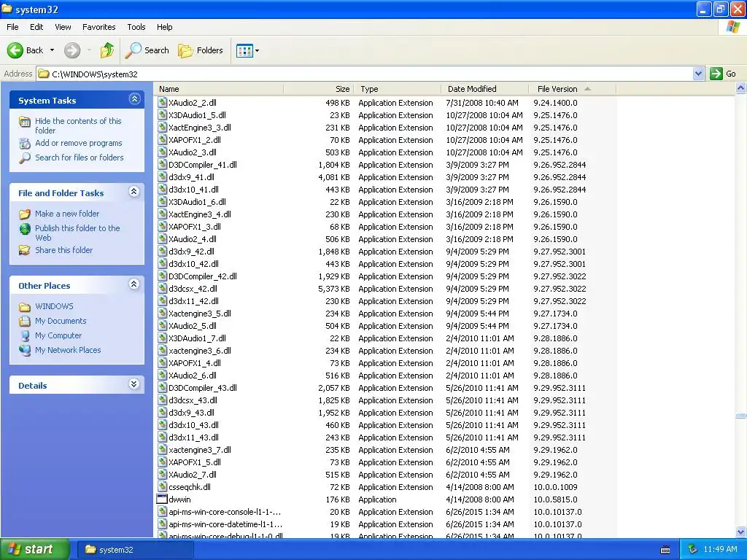This screenshot has height=560, width=747.
Task: Select the dwwin application icon
Action: tap(162, 499)
